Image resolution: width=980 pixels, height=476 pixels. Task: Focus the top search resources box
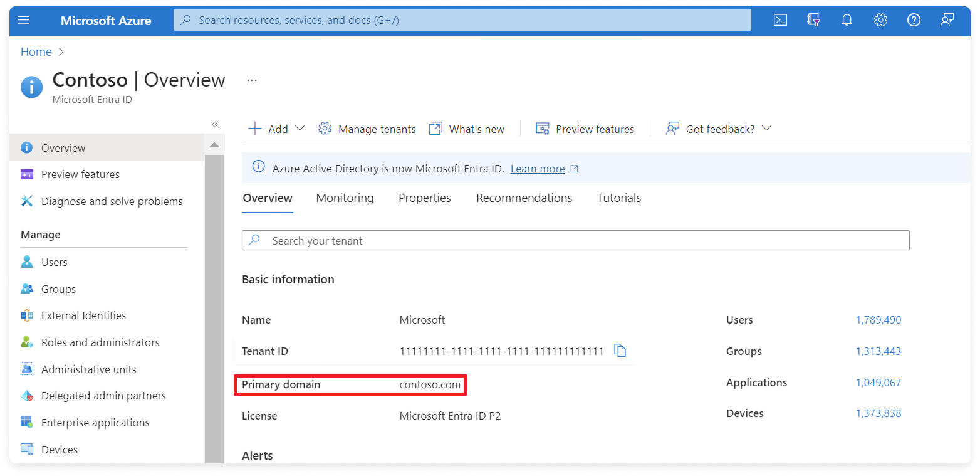click(462, 20)
